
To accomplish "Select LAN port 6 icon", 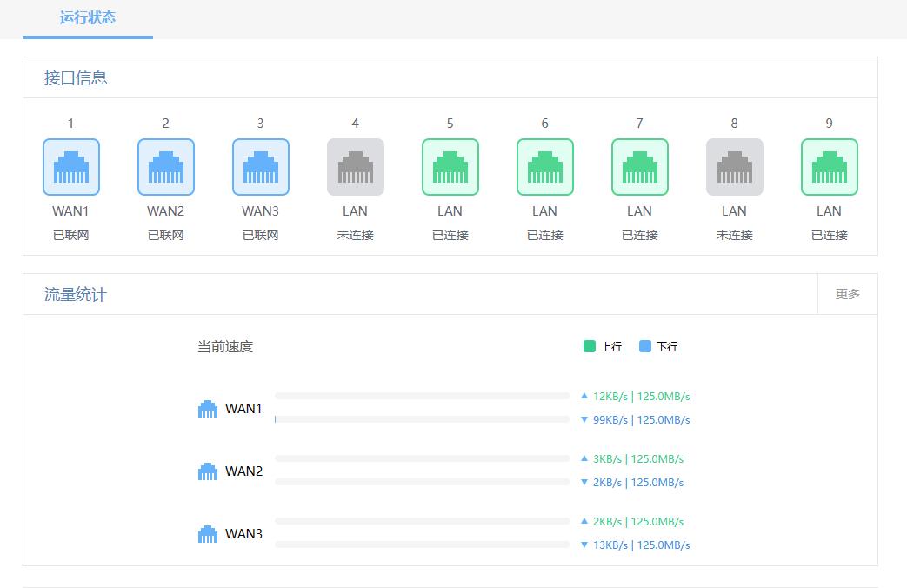I will pyautogui.click(x=545, y=167).
